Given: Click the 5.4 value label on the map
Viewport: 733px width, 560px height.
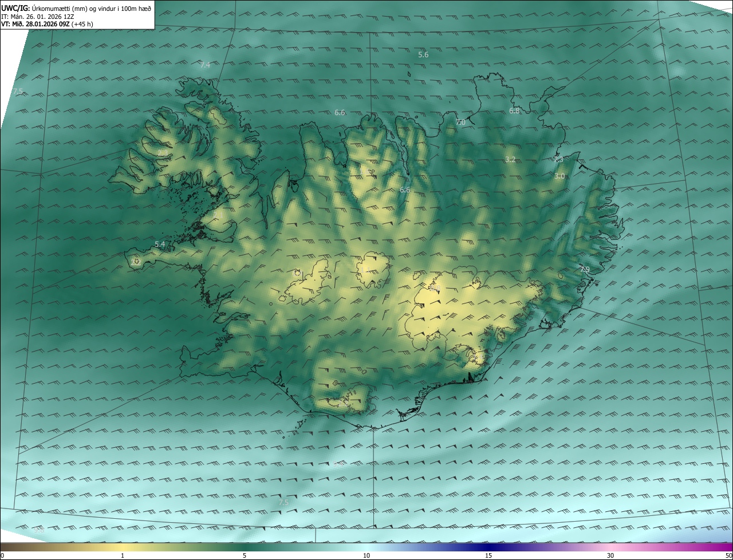Looking at the screenshot, I should coord(160,244).
